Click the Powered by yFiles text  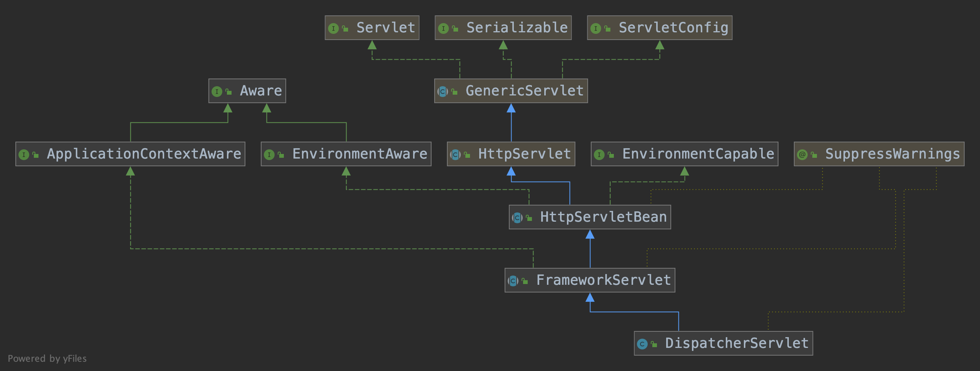47,359
